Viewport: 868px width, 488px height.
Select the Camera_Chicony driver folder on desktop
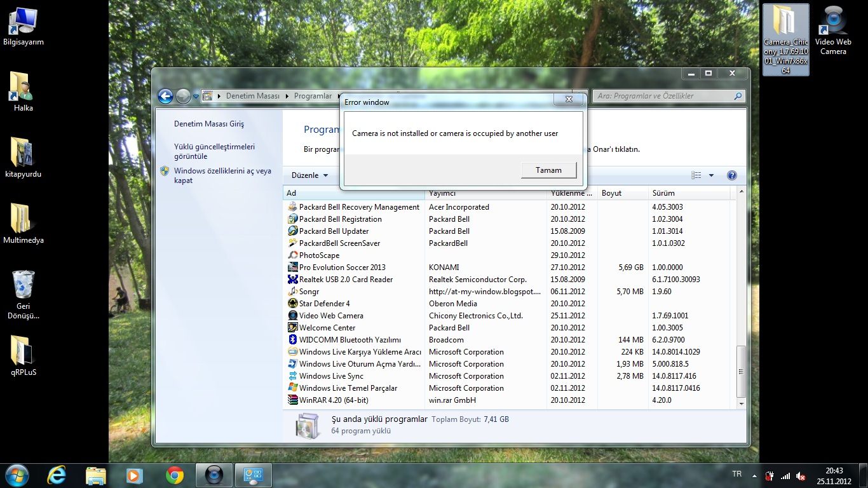point(786,39)
